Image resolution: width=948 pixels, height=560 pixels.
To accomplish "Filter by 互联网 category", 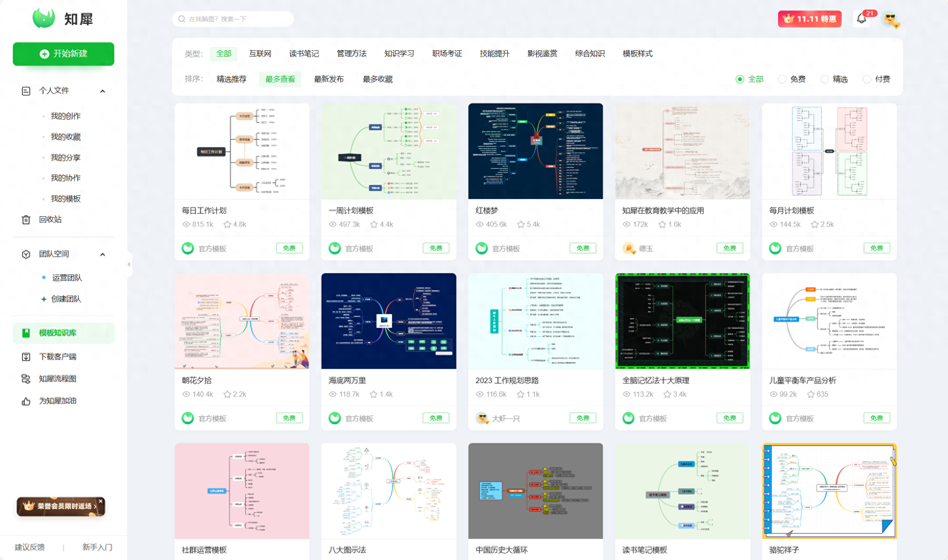I will (260, 53).
